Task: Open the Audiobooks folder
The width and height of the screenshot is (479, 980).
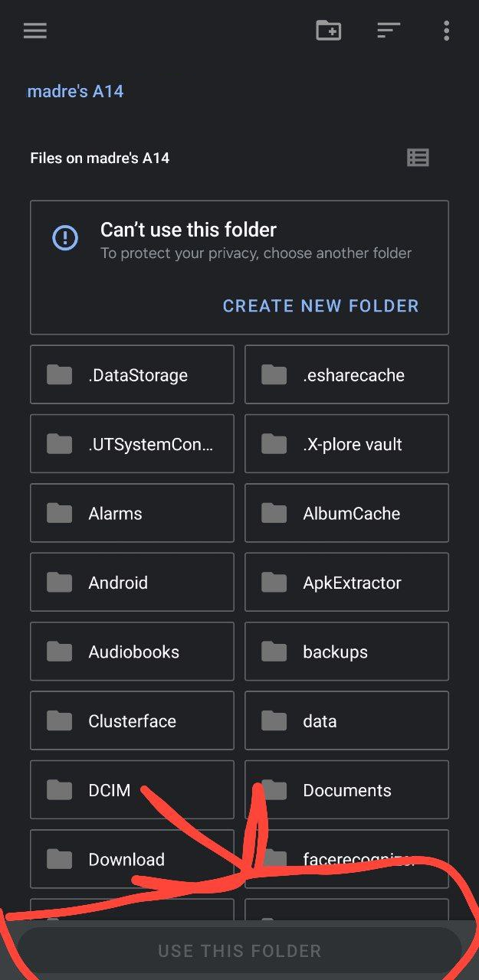Action: [132, 652]
